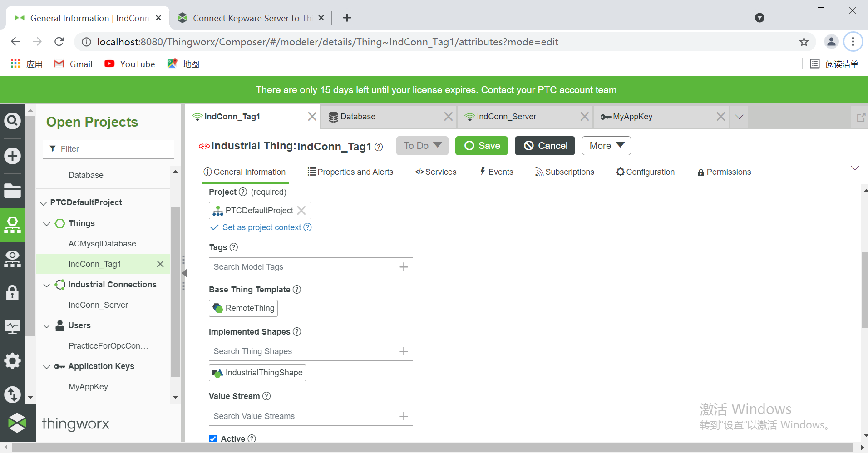Viewport: 868px width, 453px height.
Task: Expand the More dropdown
Action: tap(606, 146)
